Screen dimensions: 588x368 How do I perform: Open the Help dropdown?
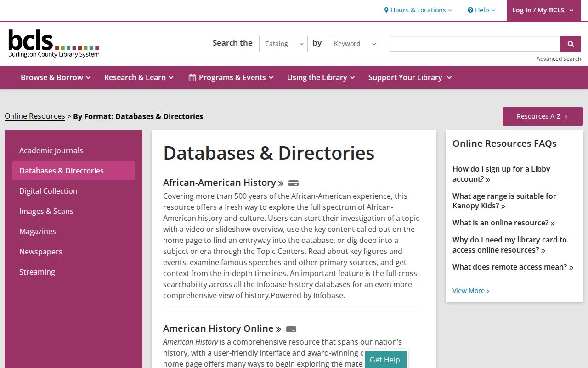[x=481, y=10]
